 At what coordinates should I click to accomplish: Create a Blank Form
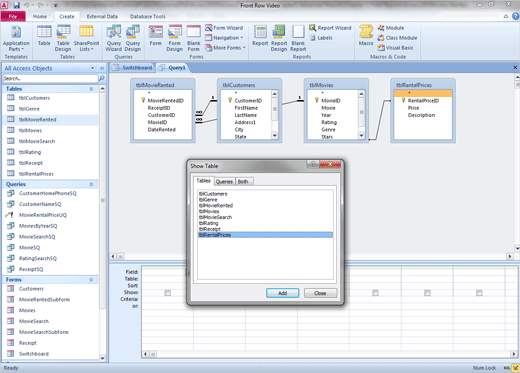[194, 39]
